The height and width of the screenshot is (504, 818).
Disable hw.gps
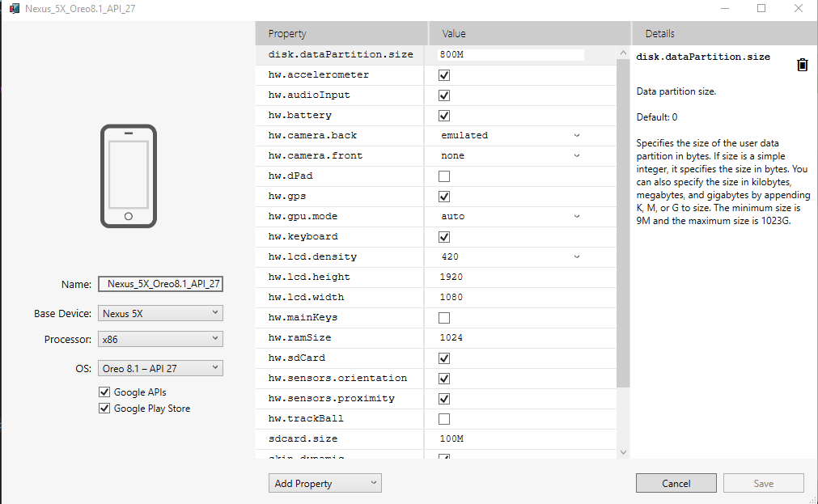point(443,196)
